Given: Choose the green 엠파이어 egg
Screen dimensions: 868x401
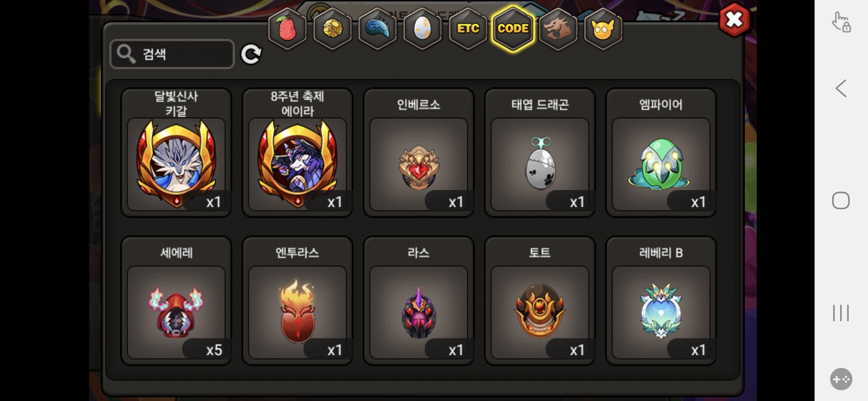Looking at the screenshot, I should tap(661, 153).
